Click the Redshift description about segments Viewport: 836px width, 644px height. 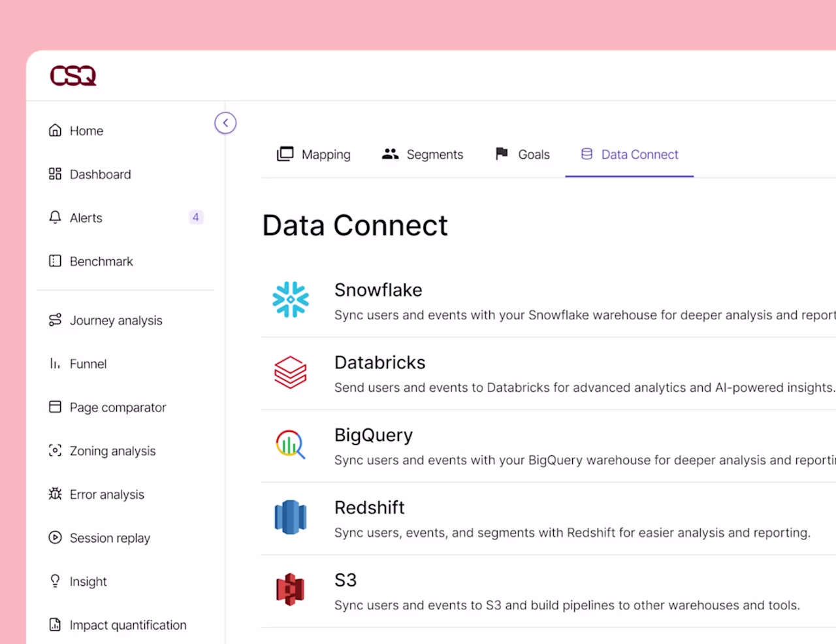(572, 533)
